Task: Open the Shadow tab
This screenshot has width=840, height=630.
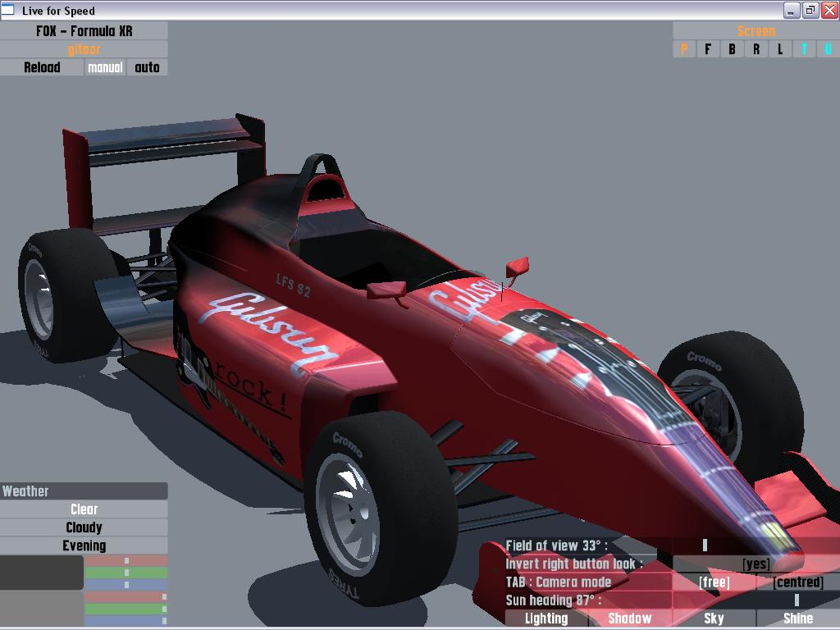Action: point(630,619)
